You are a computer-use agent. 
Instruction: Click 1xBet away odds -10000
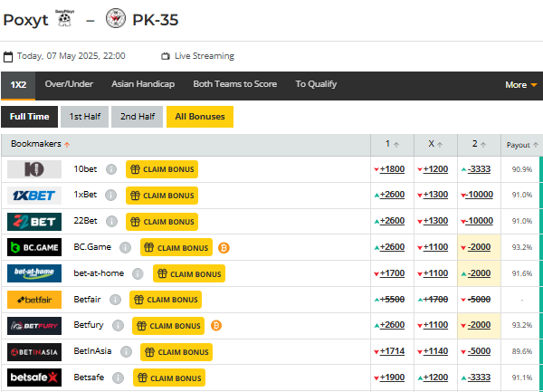click(479, 195)
